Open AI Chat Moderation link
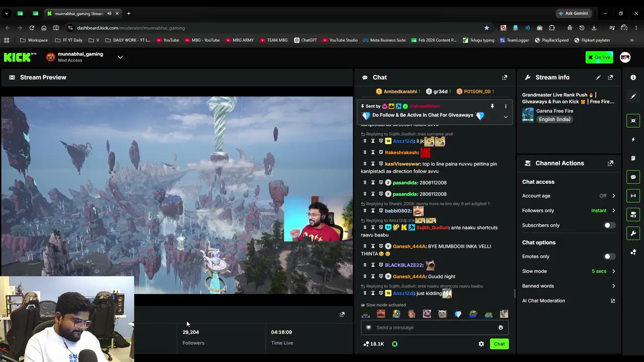Viewport: 644px width, 362px height. pyautogui.click(x=569, y=301)
